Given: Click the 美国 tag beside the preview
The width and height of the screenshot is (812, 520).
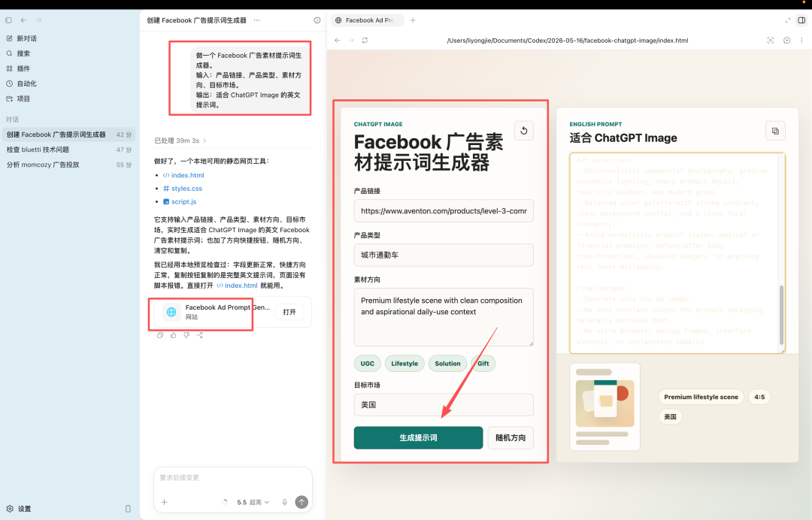Looking at the screenshot, I should click(x=670, y=416).
